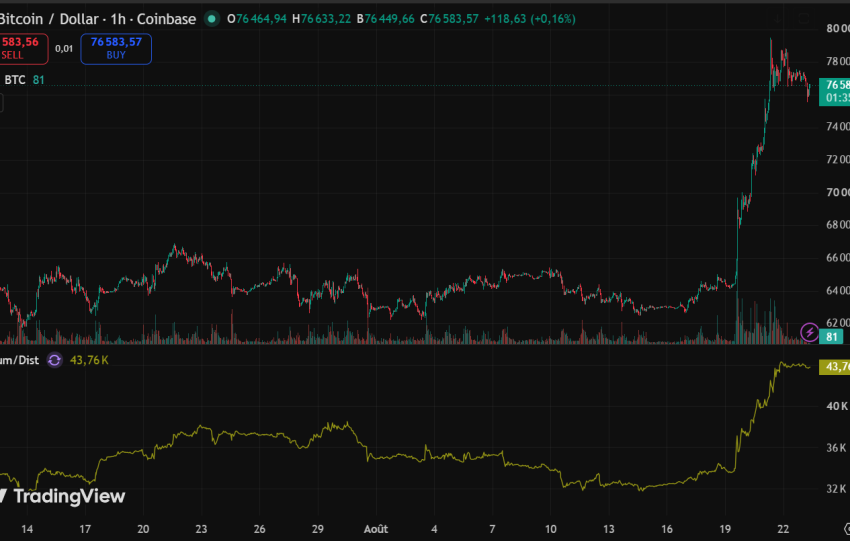Click date 26 on the time axis
The height and width of the screenshot is (541, 850).
pyautogui.click(x=260, y=529)
